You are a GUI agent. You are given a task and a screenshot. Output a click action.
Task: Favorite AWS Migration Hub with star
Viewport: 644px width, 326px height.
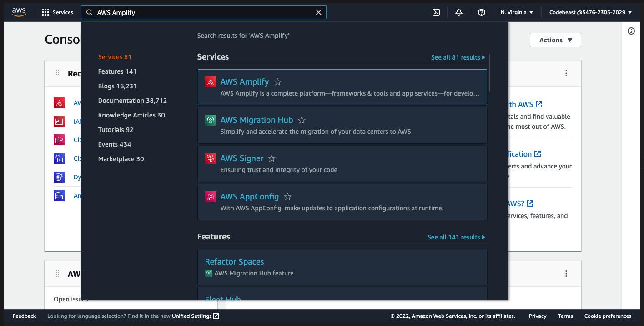pos(302,120)
